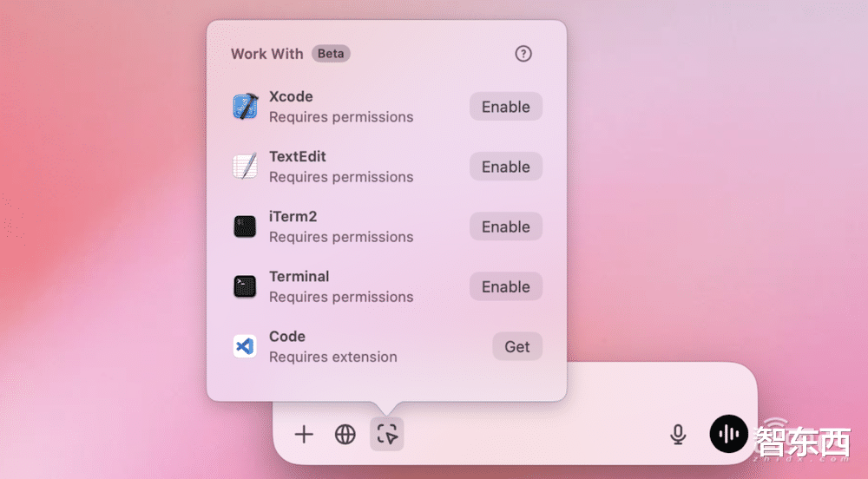Toggle the Work With apps icon
868x479 pixels.
[x=386, y=434]
